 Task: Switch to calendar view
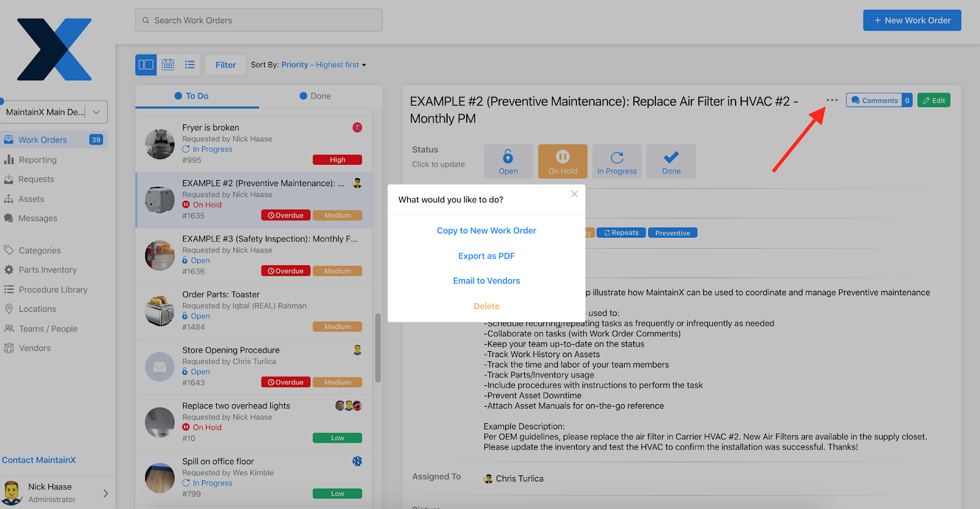tap(168, 65)
